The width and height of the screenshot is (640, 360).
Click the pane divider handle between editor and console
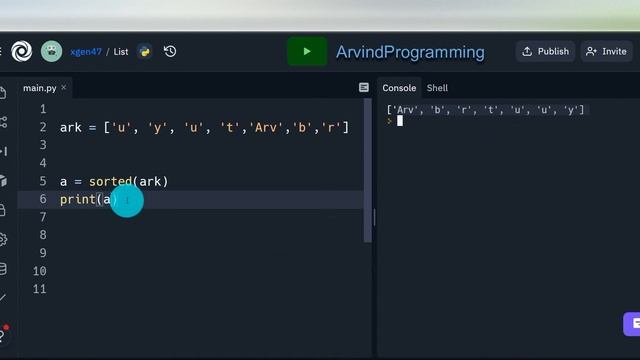(x=374, y=217)
